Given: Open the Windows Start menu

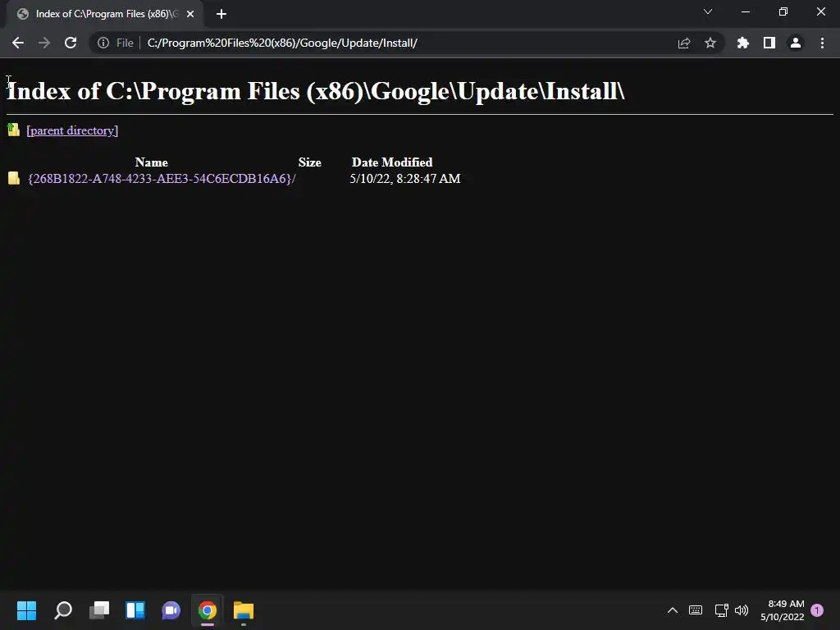Looking at the screenshot, I should pyautogui.click(x=26, y=610).
